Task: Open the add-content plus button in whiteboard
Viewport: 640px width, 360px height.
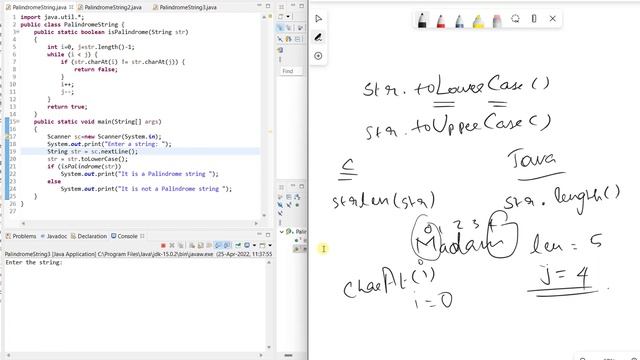Action: [x=318, y=56]
